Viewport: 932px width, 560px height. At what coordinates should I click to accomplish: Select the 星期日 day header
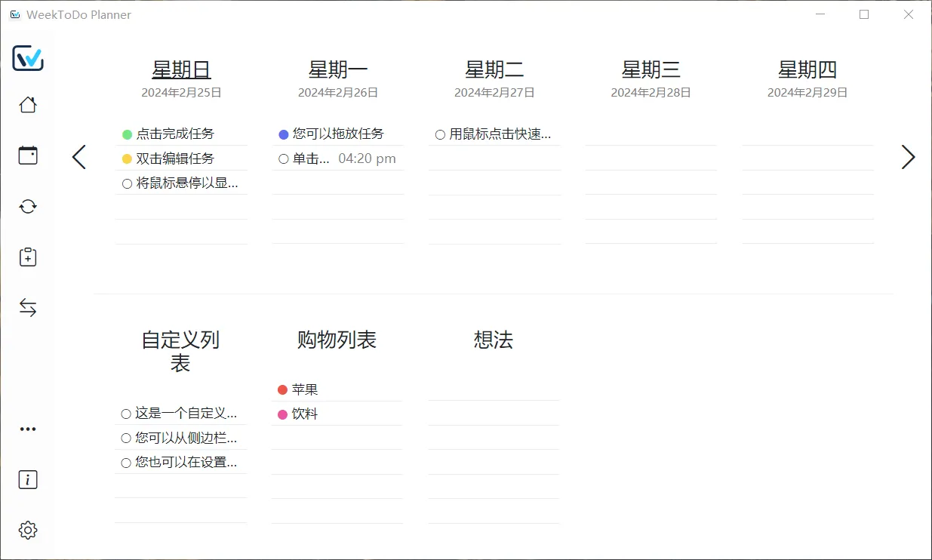181,69
